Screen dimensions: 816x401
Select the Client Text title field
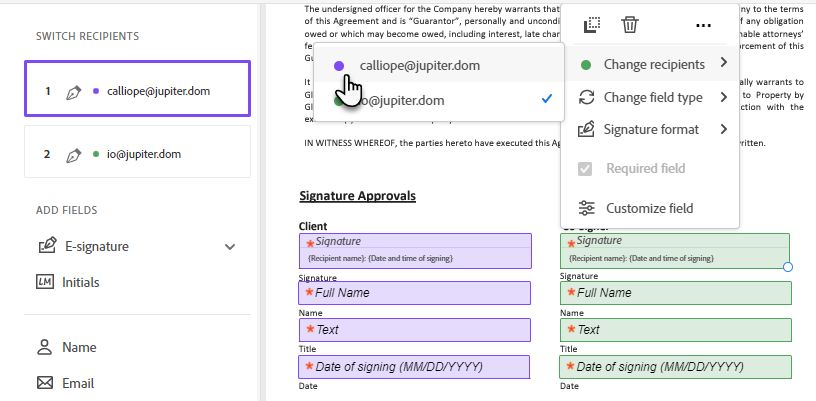415,330
